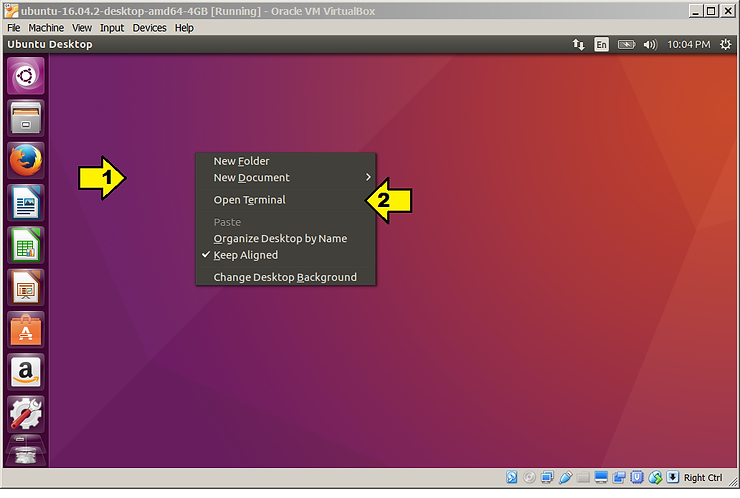
Task: Launch LibreOffice Calc spreadsheet
Action: [x=26, y=245]
